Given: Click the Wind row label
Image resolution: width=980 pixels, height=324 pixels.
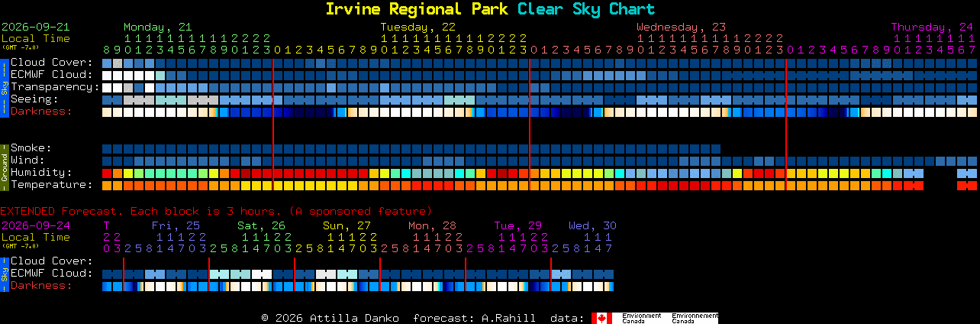Looking at the screenshot, I should tap(27, 160).
